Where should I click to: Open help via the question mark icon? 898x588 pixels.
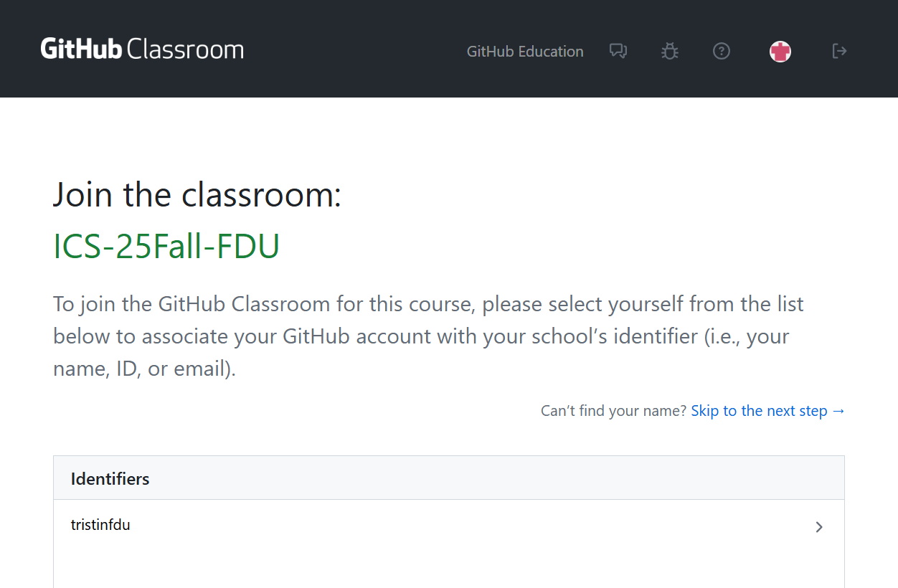click(x=722, y=51)
